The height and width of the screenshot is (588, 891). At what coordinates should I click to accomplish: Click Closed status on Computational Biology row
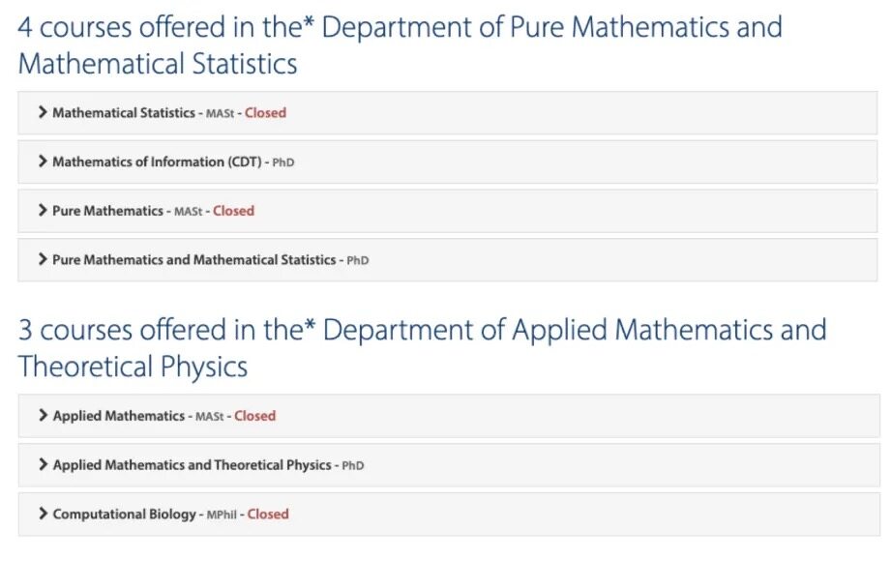(x=268, y=514)
